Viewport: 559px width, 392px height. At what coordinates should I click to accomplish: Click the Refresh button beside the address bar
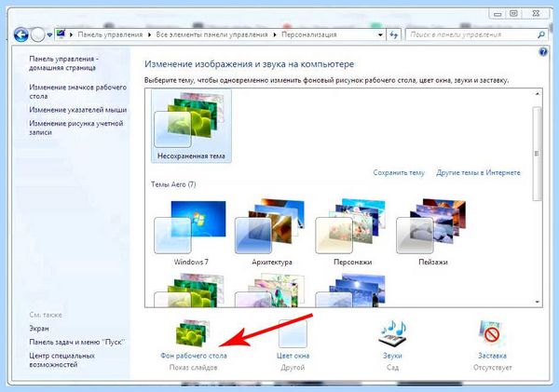click(x=393, y=35)
